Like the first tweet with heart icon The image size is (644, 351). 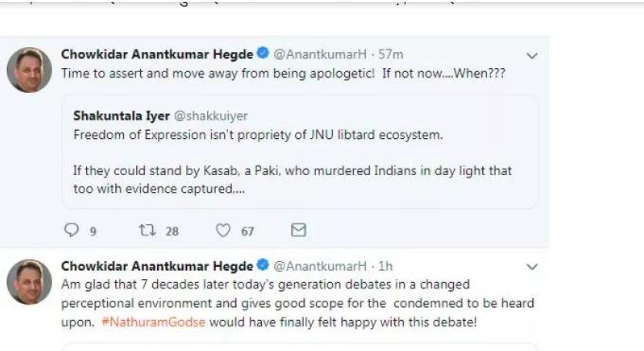[x=223, y=230]
